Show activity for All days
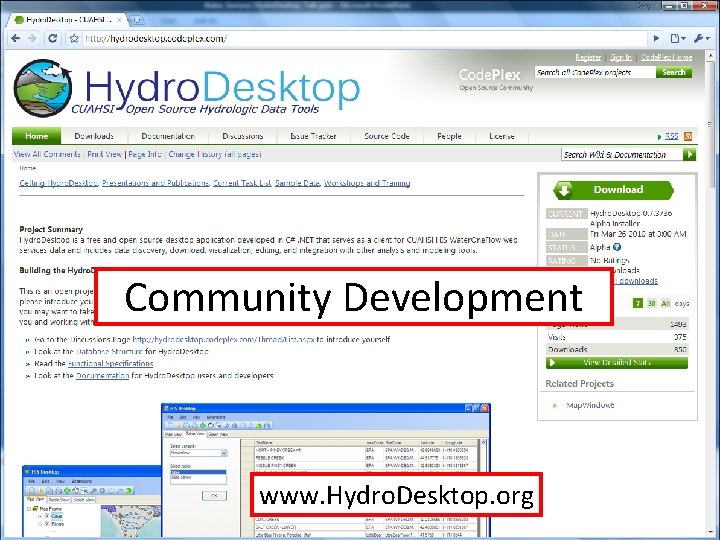The width and height of the screenshot is (720, 540). 665,304
